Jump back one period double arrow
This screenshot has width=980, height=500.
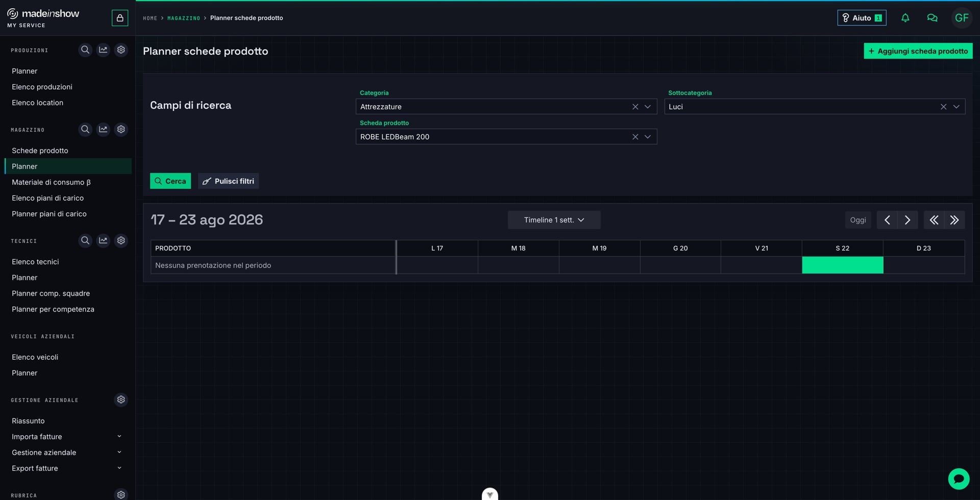coord(934,220)
